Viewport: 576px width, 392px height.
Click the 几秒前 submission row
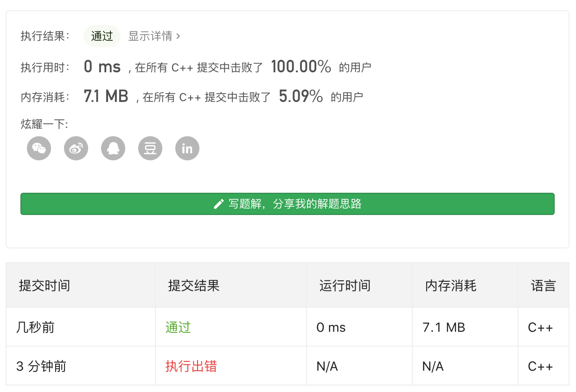pyautogui.click(x=288, y=327)
